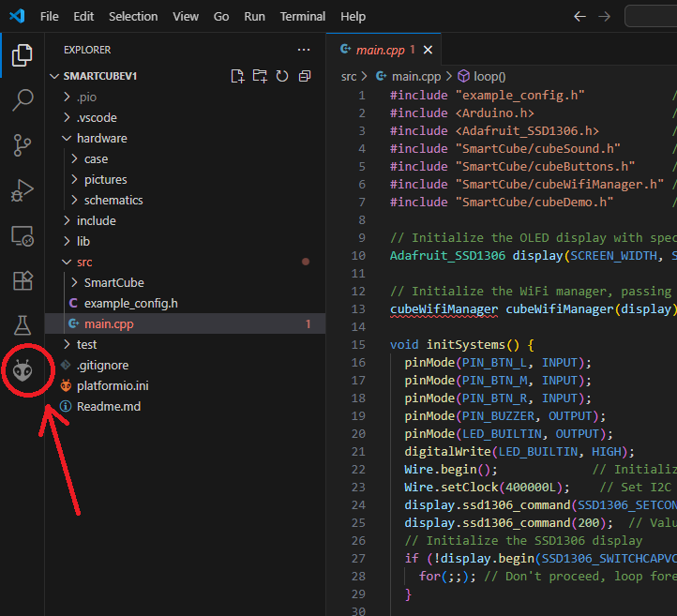Open the Search view in activity bar
The image size is (677, 616).
[23, 99]
